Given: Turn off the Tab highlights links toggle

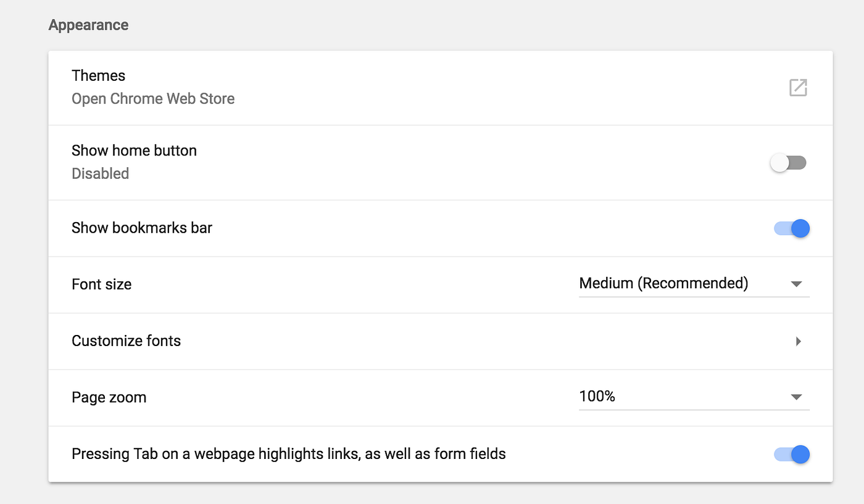Looking at the screenshot, I should [791, 454].
